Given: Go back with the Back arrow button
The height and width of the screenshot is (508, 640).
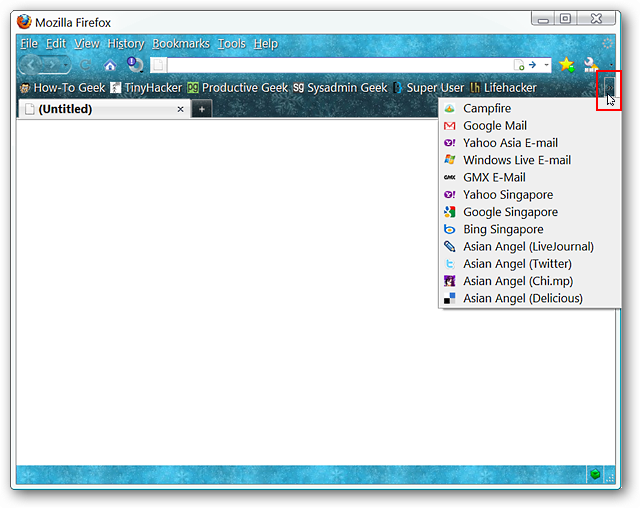Looking at the screenshot, I should 31,65.
